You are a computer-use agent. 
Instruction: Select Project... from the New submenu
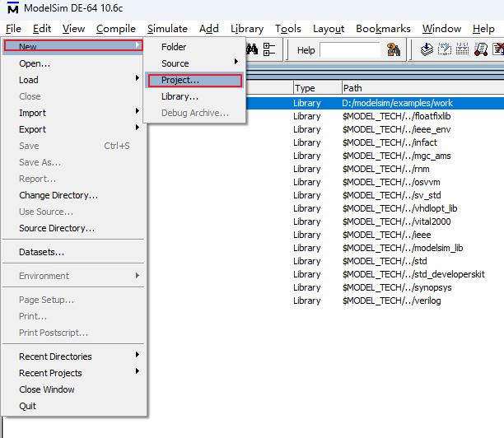(195, 81)
